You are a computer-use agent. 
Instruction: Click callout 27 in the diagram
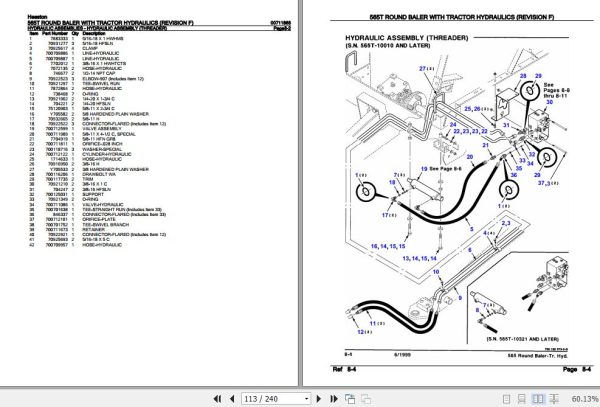pos(423,68)
